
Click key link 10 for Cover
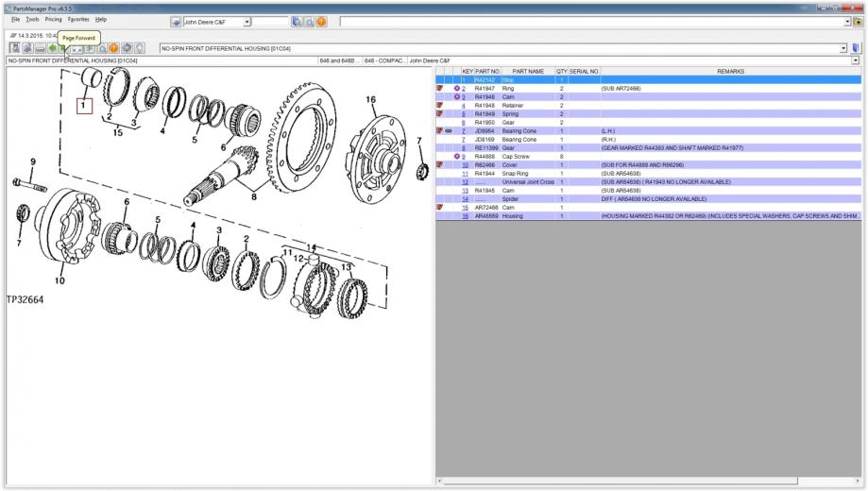(465, 165)
